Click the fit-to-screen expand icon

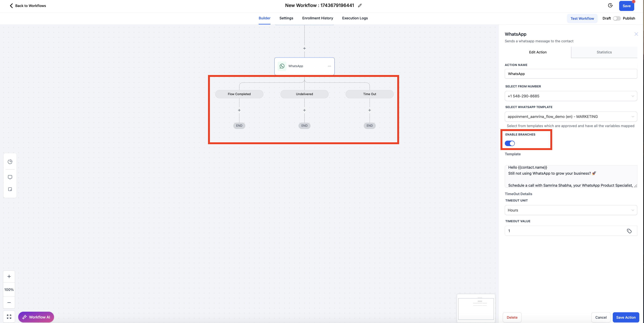(9, 316)
